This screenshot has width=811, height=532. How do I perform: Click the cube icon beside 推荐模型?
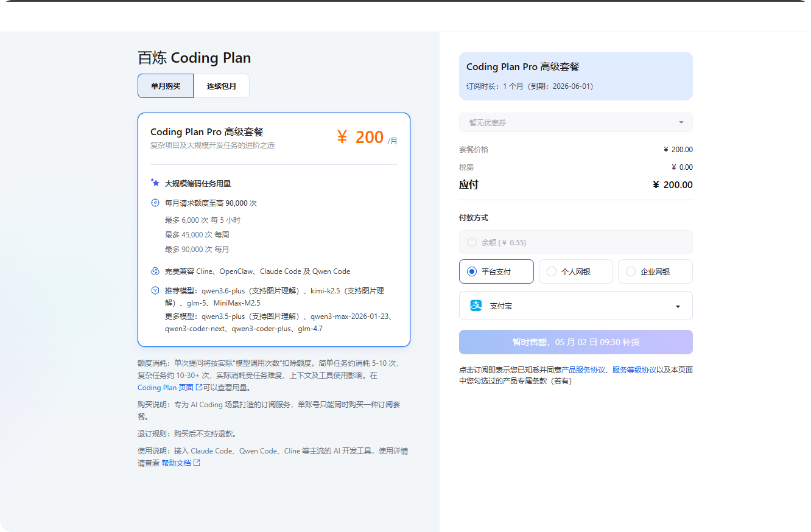pyautogui.click(x=155, y=290)
